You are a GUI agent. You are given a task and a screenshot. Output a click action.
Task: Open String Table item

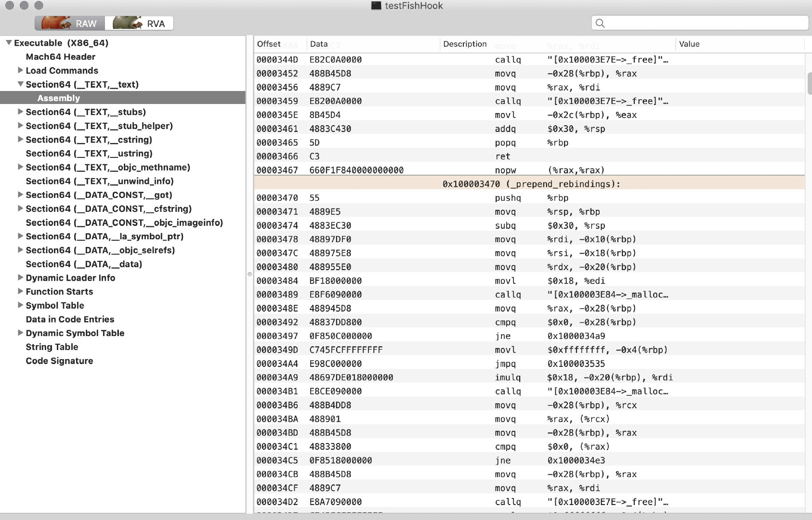click(x=52, y=347)
